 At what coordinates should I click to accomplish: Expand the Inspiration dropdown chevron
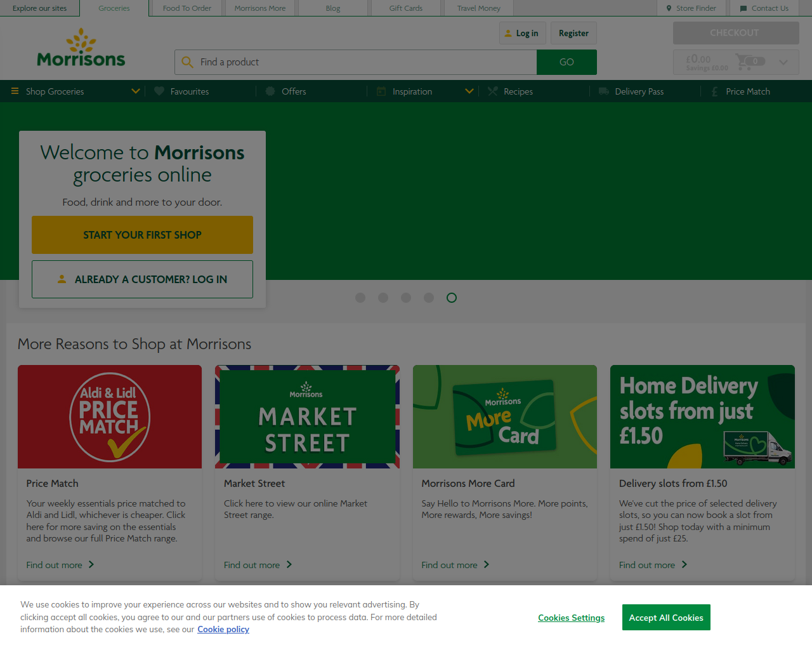[469, 91]
